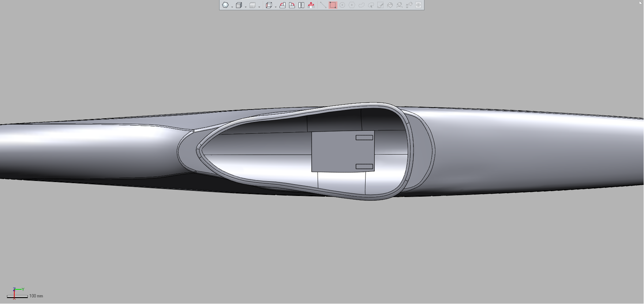644x304 pixels.
Task: Click the paint bucket icon
Action: (390, 5)
